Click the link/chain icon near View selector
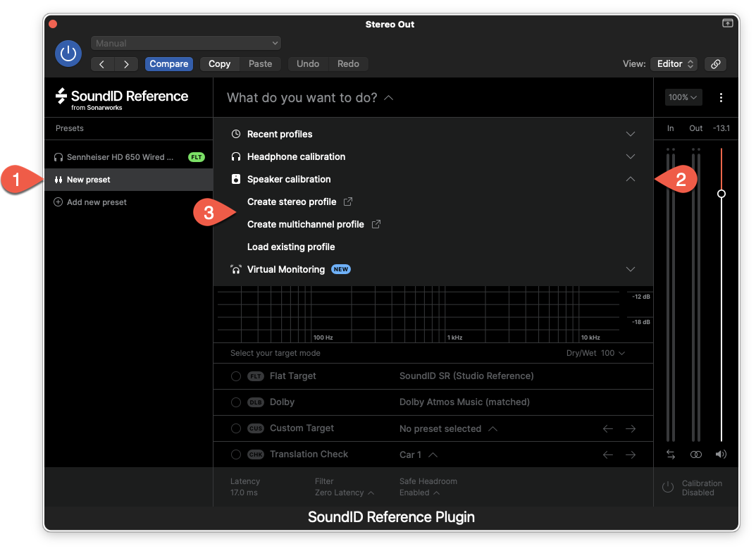Image resolution: width=756 pixels, height=551 pixels. pos(715,63)
